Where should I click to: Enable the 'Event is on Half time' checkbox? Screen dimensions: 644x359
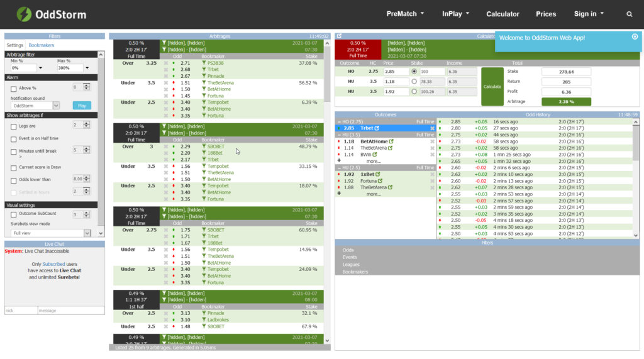tap(14, 138)
